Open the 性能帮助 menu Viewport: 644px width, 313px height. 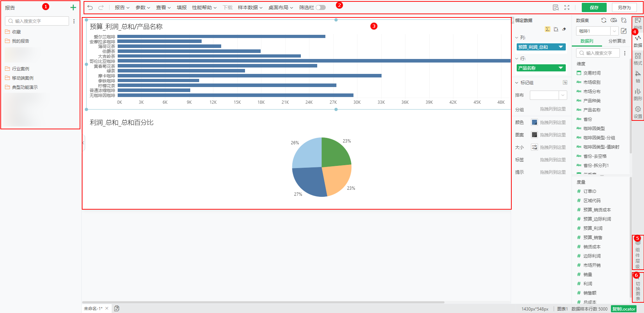point(204,7)
